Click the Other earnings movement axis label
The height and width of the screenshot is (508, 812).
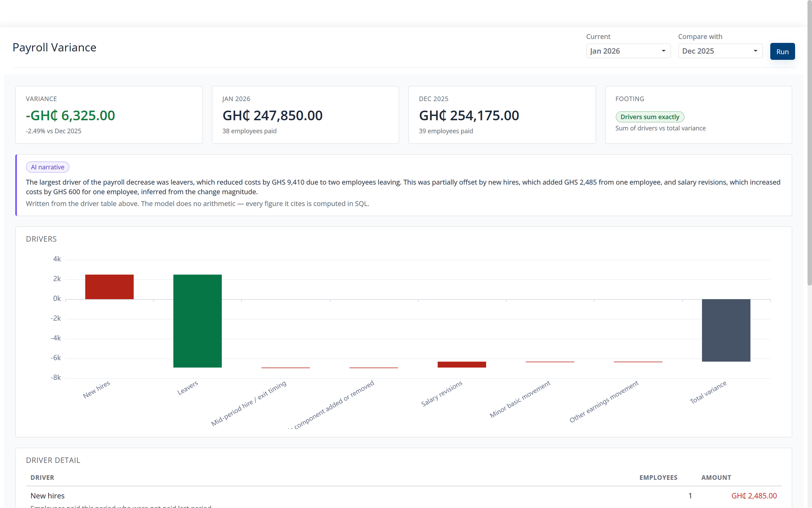(604, 402)
